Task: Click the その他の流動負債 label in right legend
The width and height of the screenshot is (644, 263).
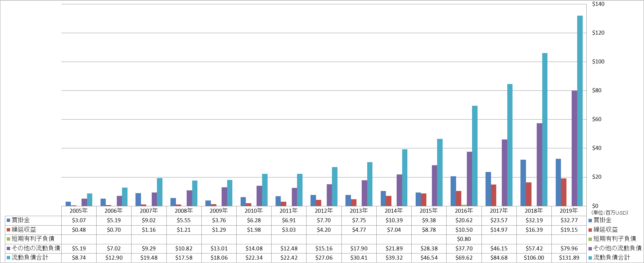Action: pyautogui.click(x=617, y=248)
